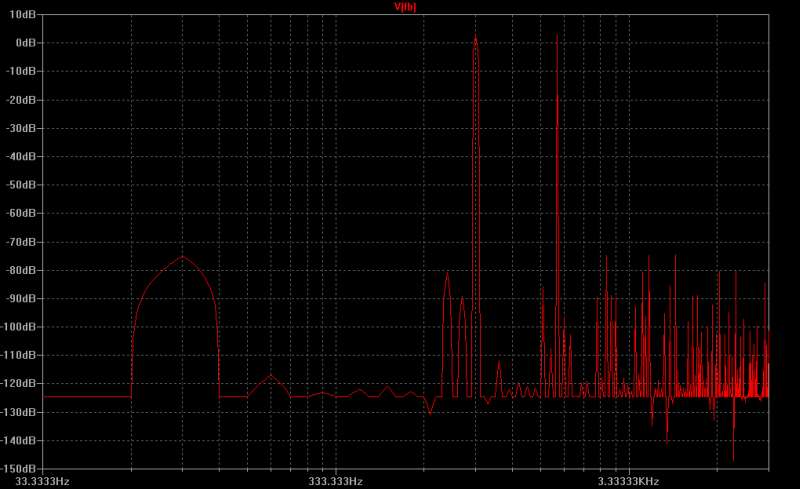Click the -130dB vertical axis label
The width and height of the screenshot is (800, 489).
(19, 412)
